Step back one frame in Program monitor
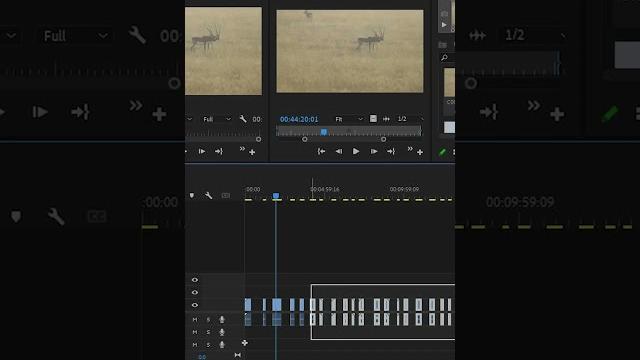 tap(339, 151)
